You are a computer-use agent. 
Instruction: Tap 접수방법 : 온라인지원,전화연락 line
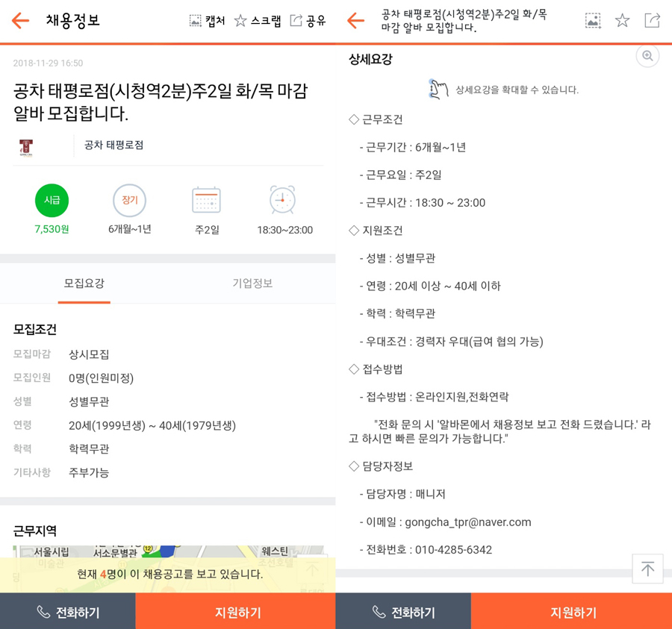pos(434,397)
